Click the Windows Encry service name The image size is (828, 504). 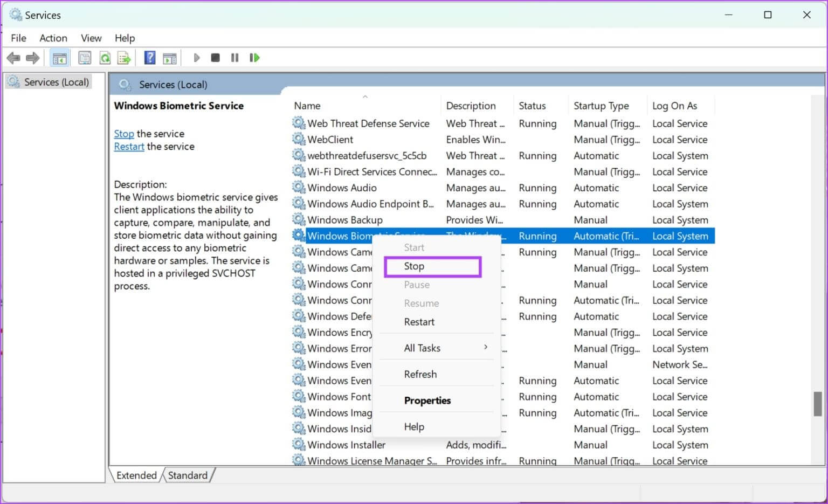[x=340, y=332]
